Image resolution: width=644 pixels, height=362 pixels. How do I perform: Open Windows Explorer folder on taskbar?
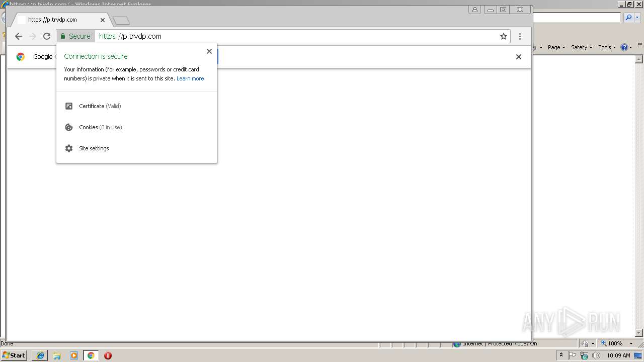click(x=57, y=355)
